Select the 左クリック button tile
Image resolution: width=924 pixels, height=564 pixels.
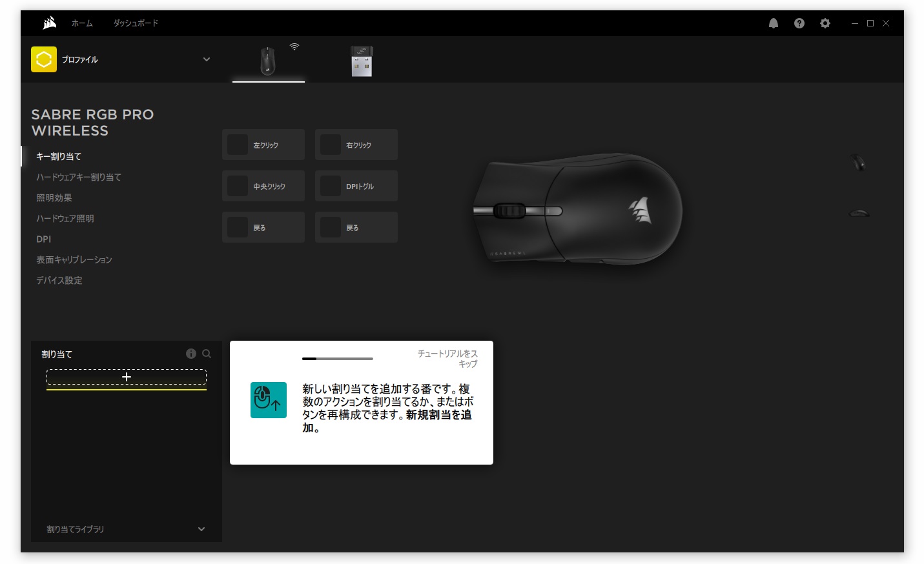point(263,145)
